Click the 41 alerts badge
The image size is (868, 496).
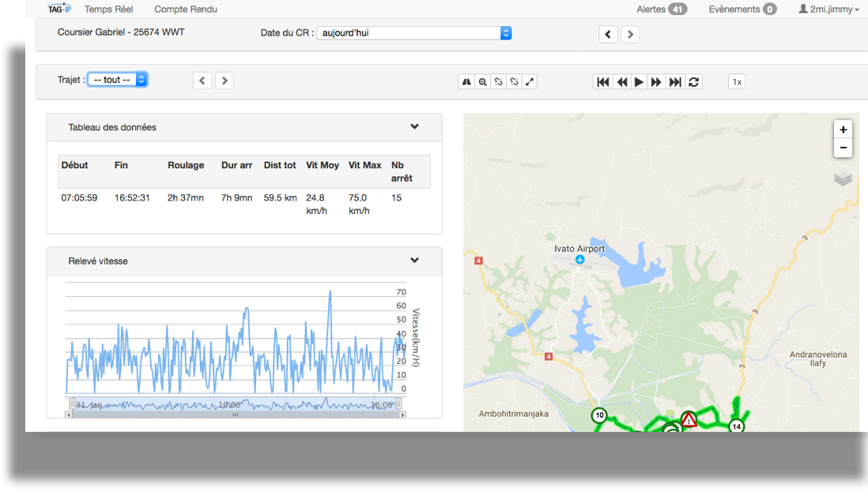coord(677,9)
